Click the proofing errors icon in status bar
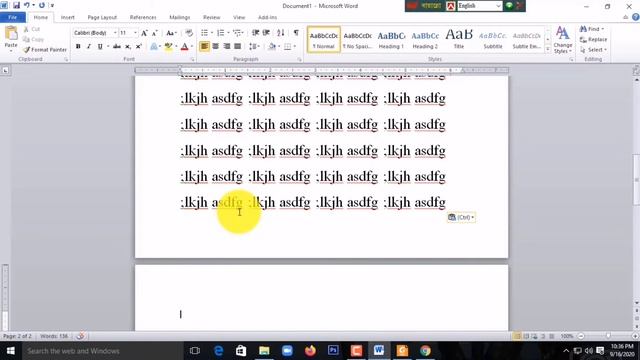Screen dimensions: 640x360 80,336
